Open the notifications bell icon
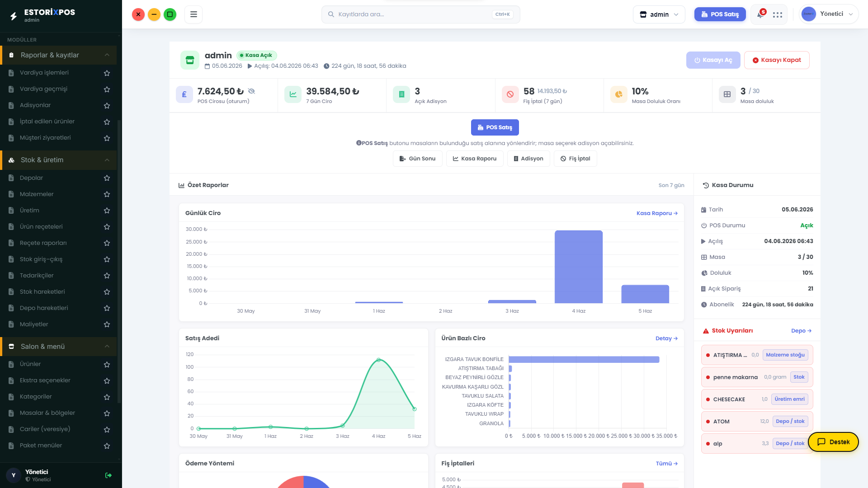 760,14
